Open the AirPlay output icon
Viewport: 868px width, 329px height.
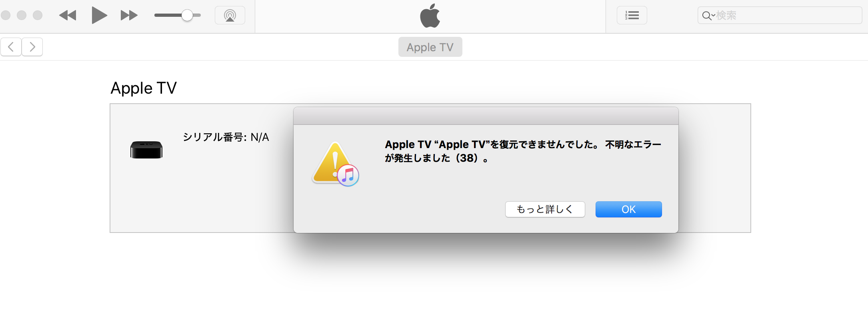tap(230, 16)
